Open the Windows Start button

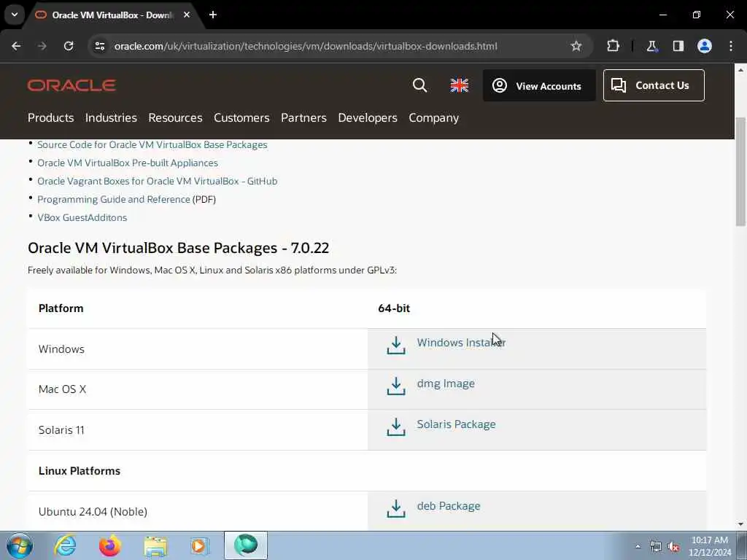click(20, 545)
